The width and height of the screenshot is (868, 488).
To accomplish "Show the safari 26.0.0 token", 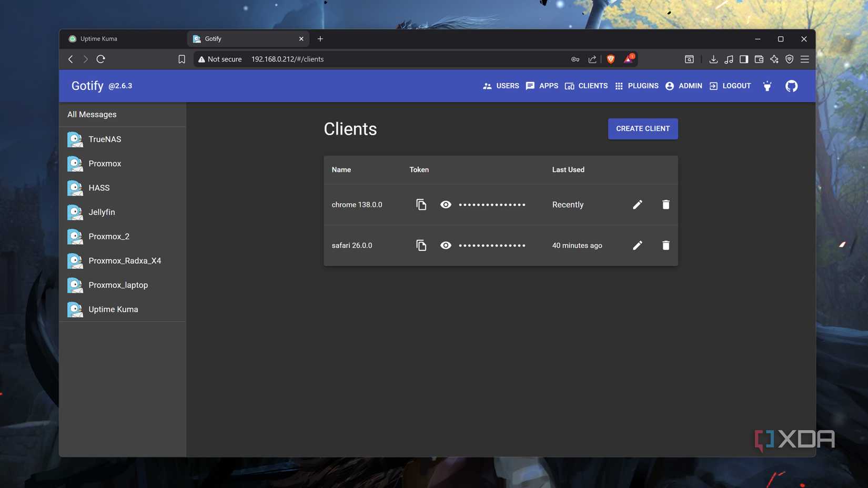I will [x=446, y=246].
